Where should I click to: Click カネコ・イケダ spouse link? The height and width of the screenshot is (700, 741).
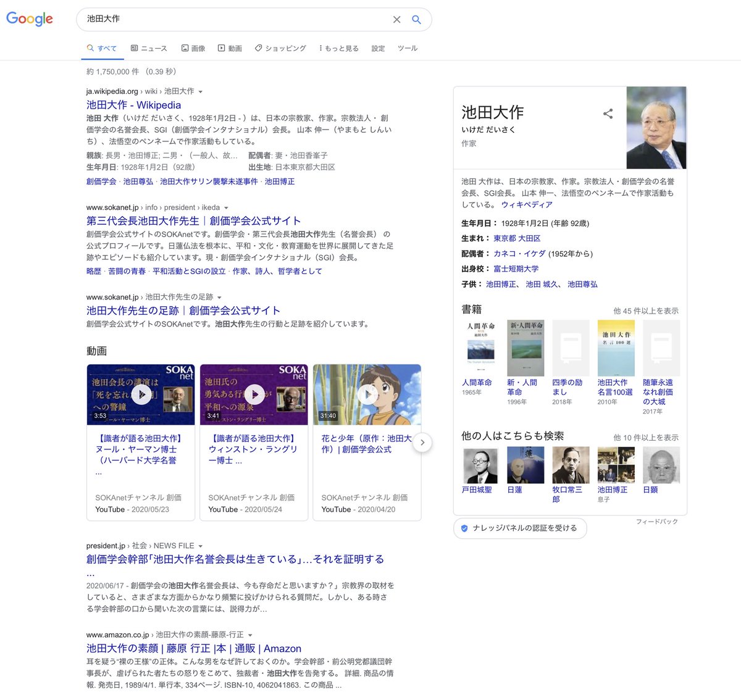519,254
